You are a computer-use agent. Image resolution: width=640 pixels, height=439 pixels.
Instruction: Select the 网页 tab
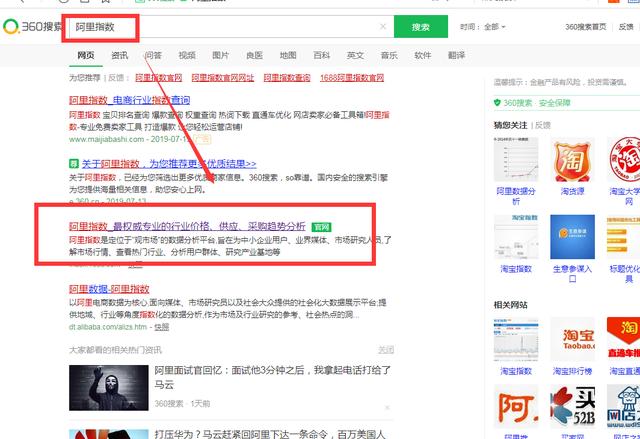coord(86,55)
